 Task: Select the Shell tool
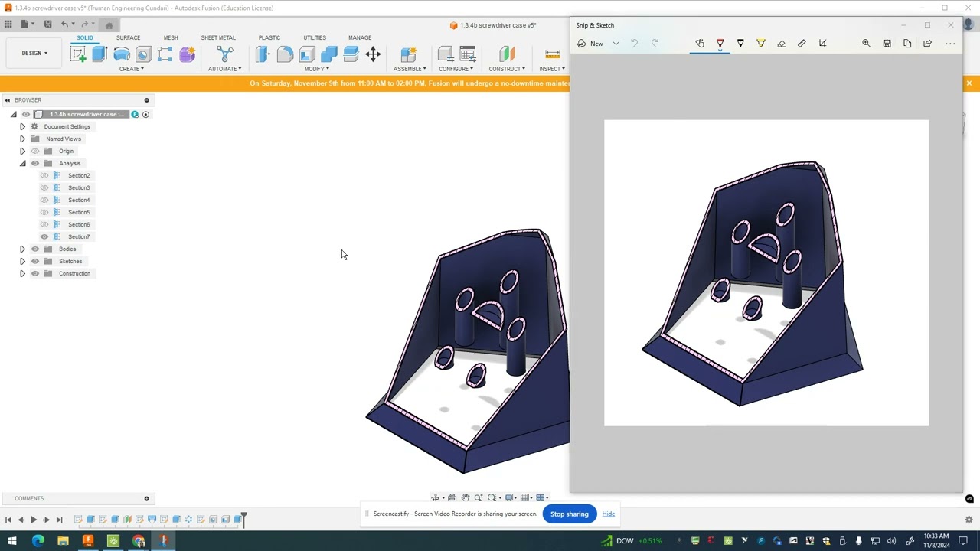click(x=307, y=54)
